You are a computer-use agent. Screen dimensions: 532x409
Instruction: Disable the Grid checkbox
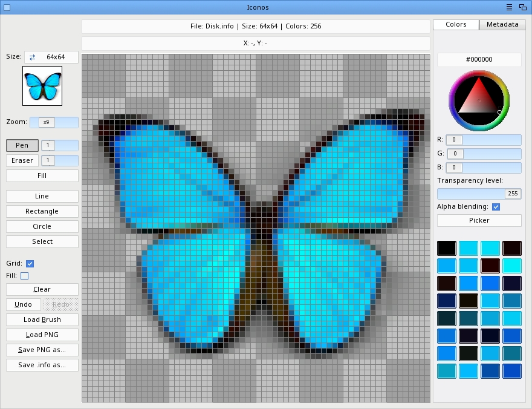point(30,264)
